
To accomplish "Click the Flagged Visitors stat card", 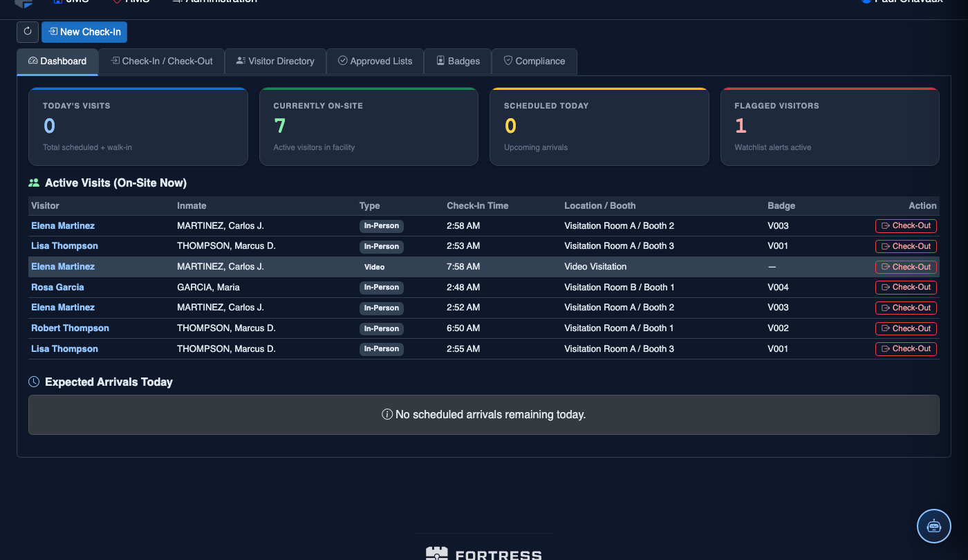I will pyautogui.click(x=830, y=127).
